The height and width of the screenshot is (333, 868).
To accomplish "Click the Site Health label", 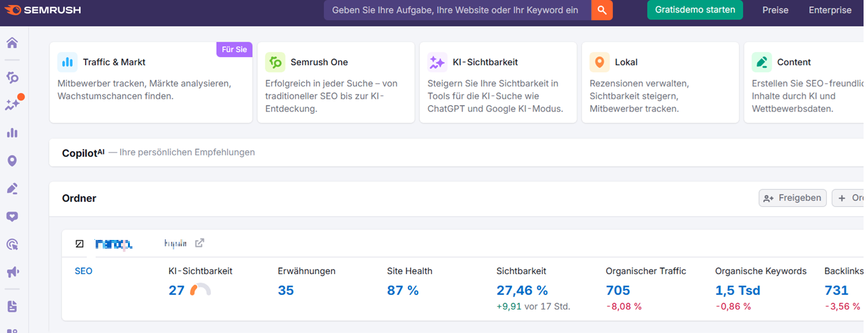I will [410, 271].
